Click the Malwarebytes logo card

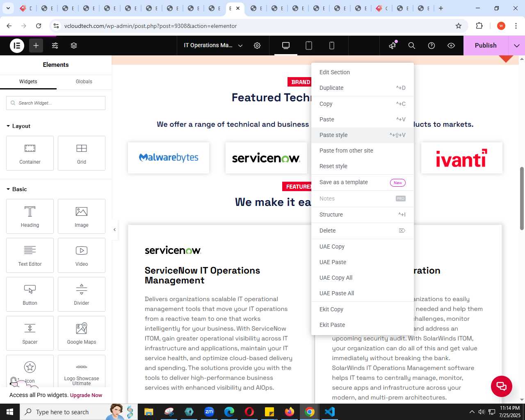169,158
